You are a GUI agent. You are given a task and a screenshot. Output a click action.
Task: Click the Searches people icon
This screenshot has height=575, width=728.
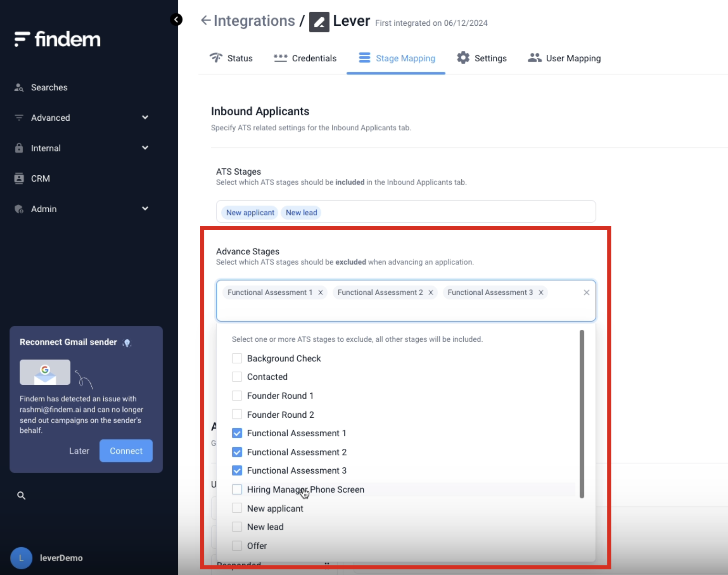tap(19, 87)
